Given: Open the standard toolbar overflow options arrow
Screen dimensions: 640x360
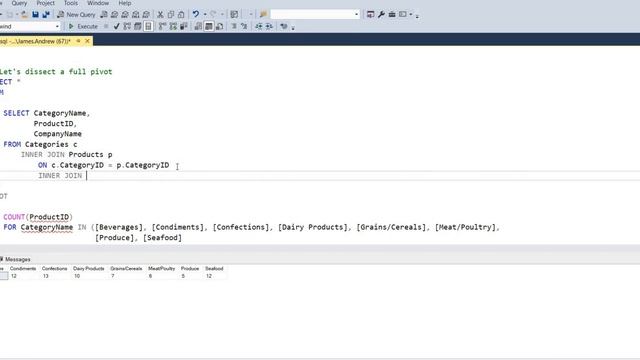Looking at the screenshot, I should click(417, 16).
